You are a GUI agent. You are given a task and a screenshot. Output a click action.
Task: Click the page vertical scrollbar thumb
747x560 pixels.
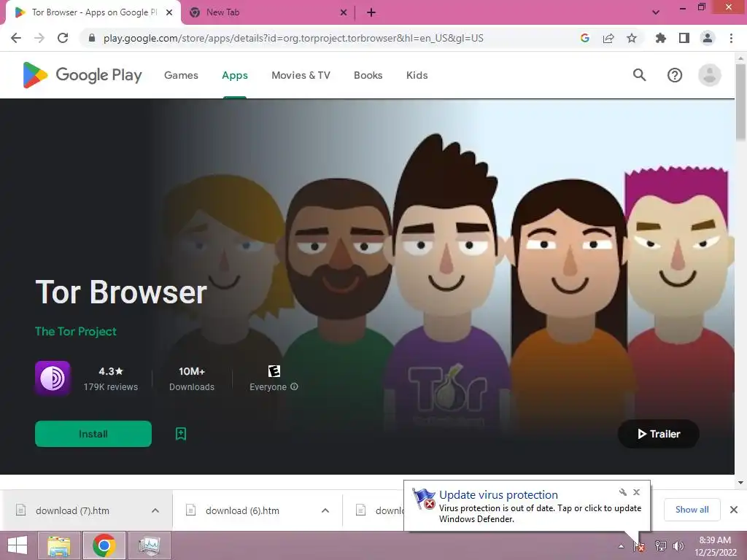point(740,102)
